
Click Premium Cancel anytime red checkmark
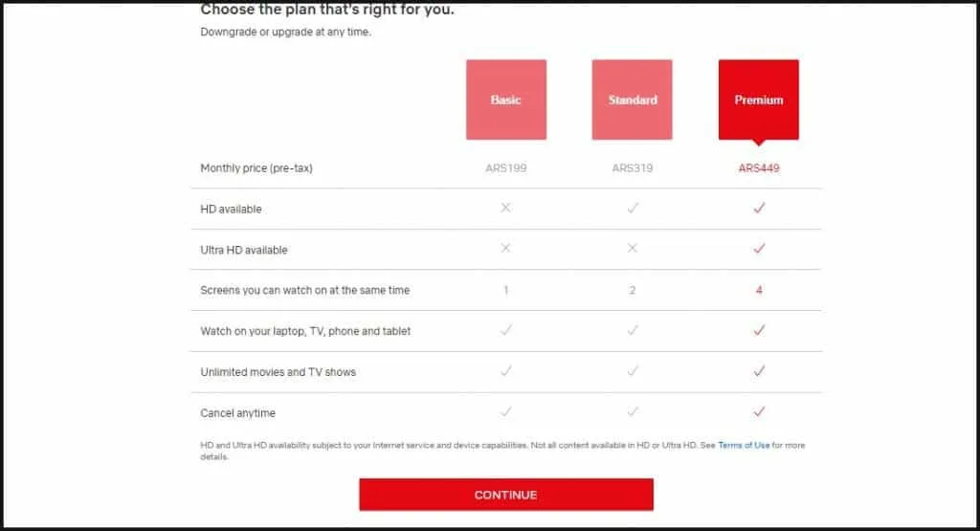759,411
